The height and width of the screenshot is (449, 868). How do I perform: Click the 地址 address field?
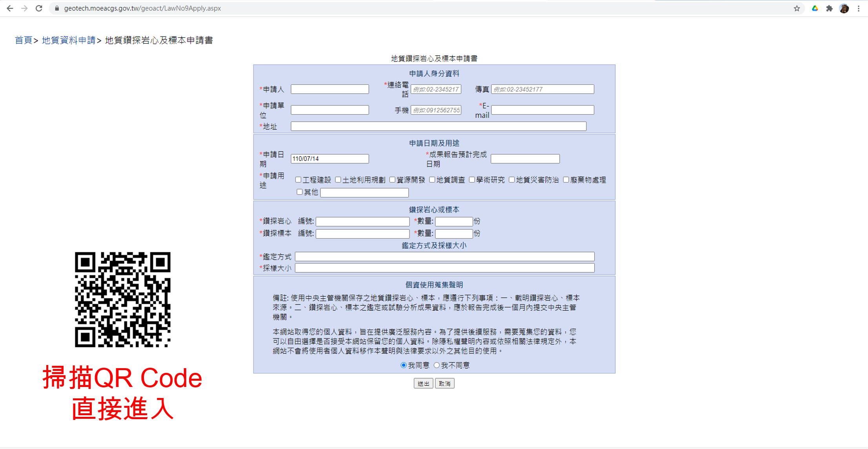point(439,126)
